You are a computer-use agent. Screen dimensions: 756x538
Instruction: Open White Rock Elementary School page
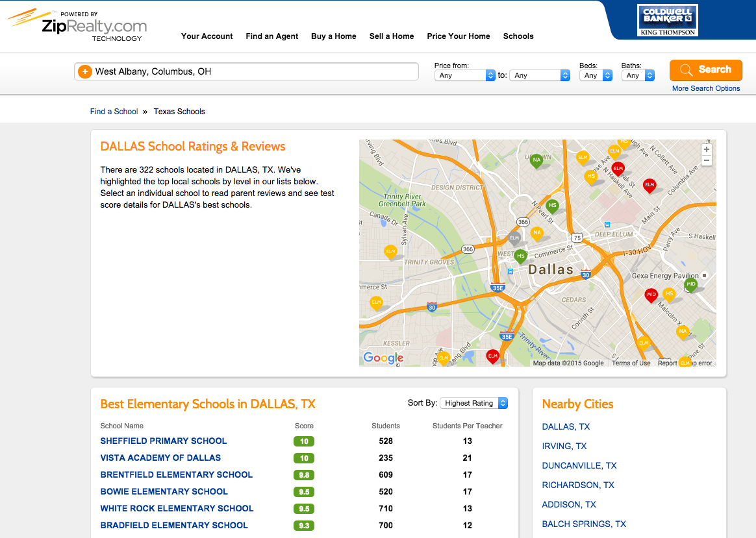pyautogui.click(x=177, y=509)
